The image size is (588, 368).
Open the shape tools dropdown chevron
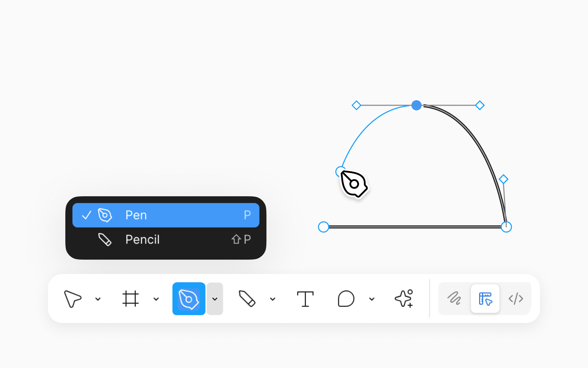click(371, 299)
